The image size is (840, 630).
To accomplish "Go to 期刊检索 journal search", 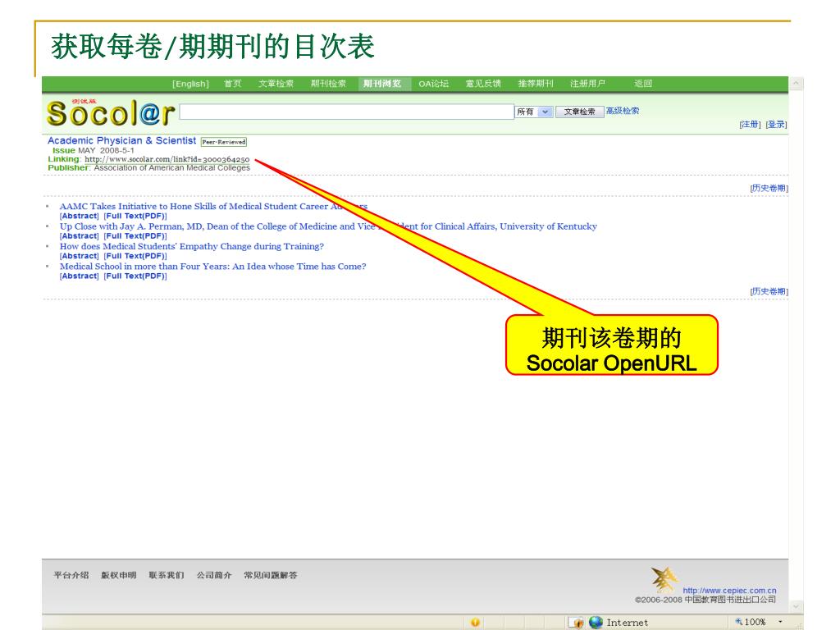I will [x=328, y=84].
